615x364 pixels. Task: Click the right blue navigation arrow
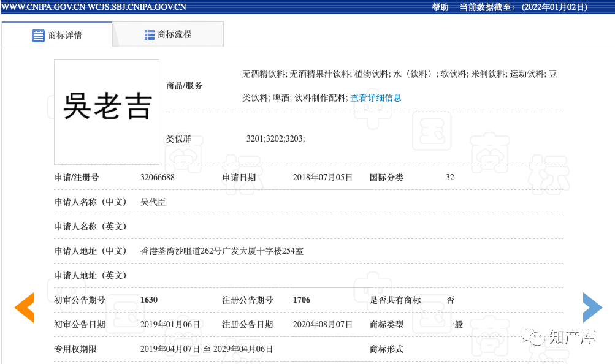pos(592,308)
